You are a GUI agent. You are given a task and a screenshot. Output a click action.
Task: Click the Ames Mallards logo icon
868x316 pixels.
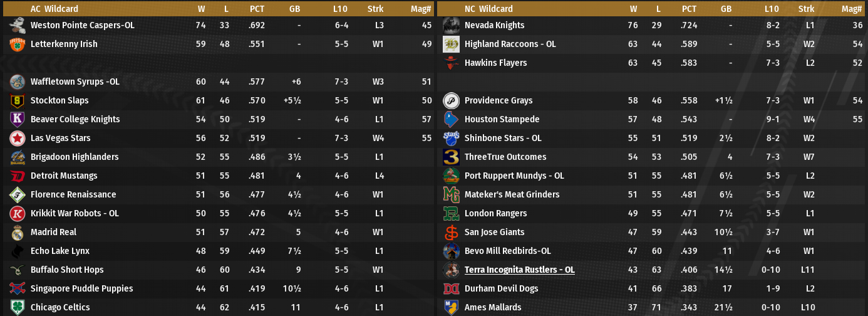coord(452,308)
